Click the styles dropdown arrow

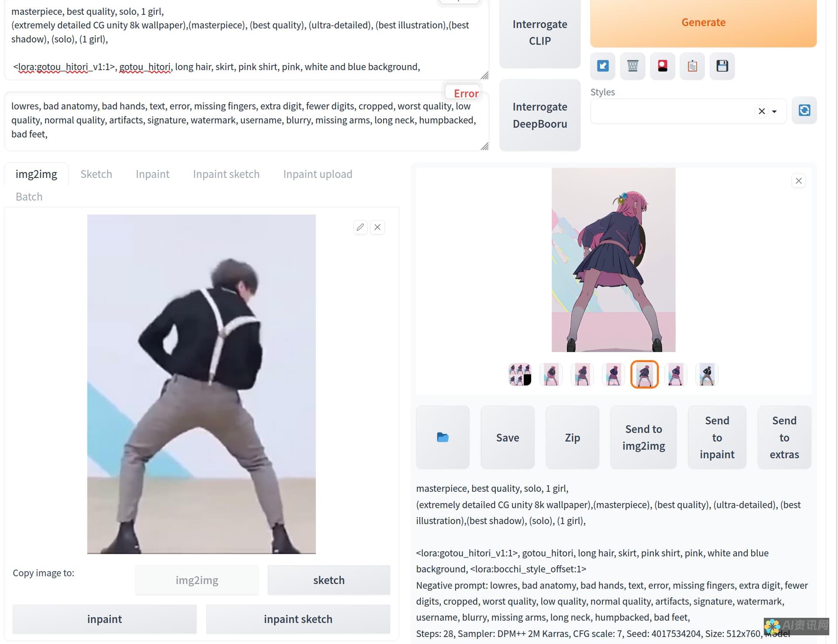(776, 111)
